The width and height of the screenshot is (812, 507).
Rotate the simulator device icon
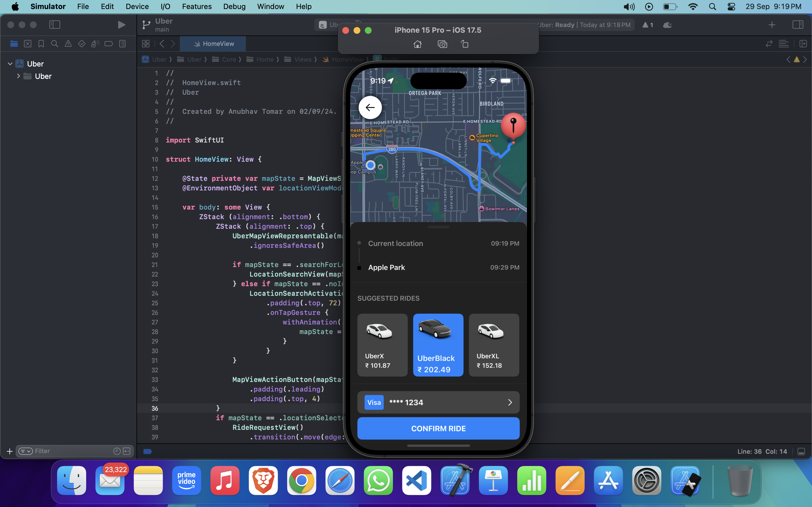(465, 44)
